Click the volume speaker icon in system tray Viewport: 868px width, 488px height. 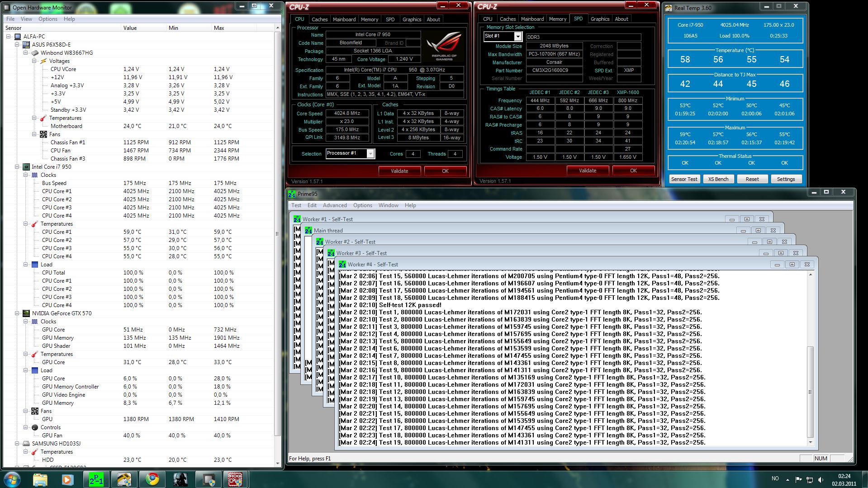(821, 479)
